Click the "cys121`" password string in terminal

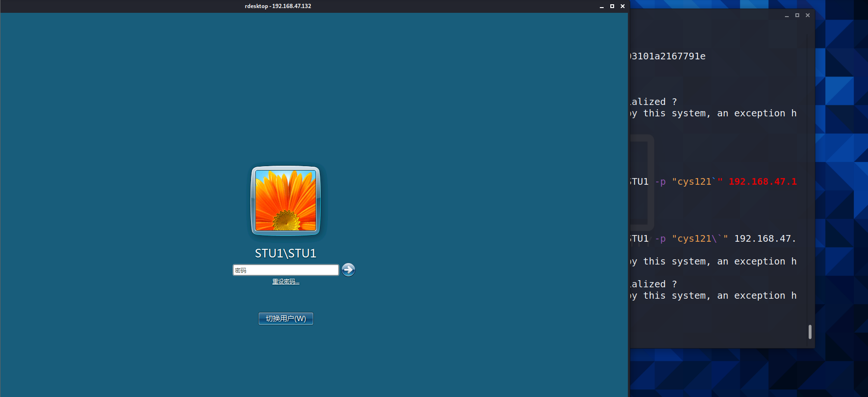(x=697, y=181)
